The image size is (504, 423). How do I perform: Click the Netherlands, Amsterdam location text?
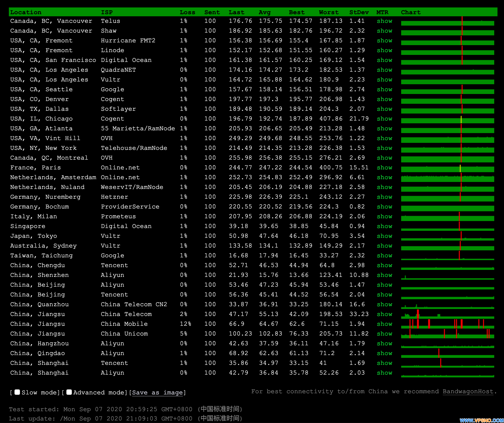53,178
